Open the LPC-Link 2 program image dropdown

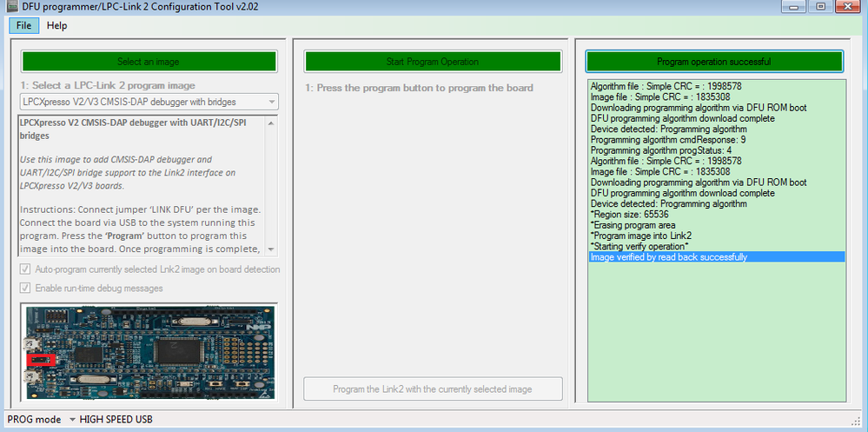(x=149, y=102)
